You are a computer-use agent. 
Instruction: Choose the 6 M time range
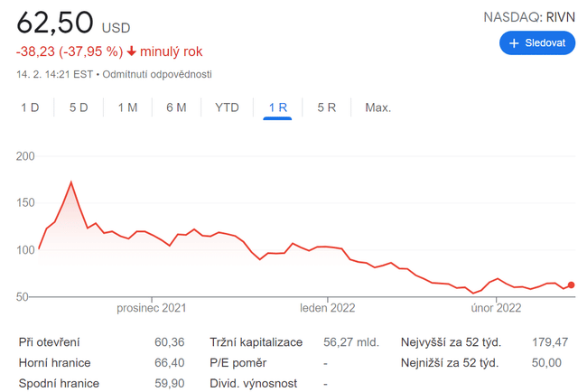(176, 107)
